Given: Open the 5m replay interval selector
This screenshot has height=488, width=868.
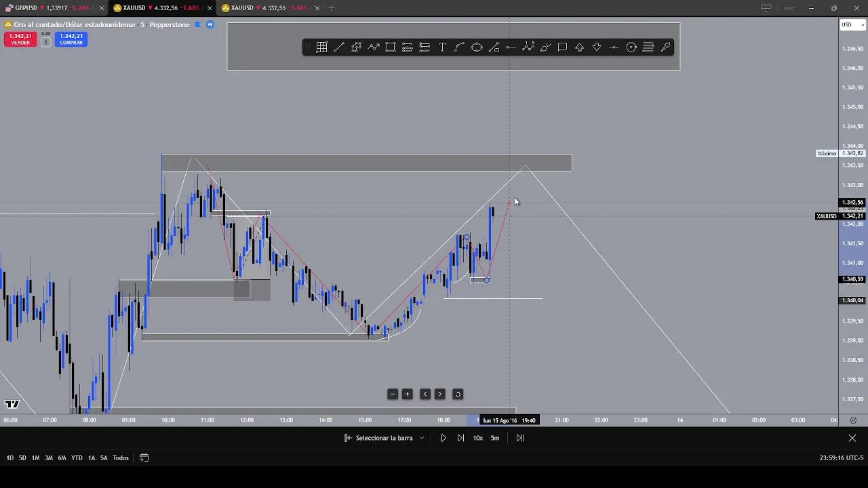Looking at the screenshot, I should (495, 438).
